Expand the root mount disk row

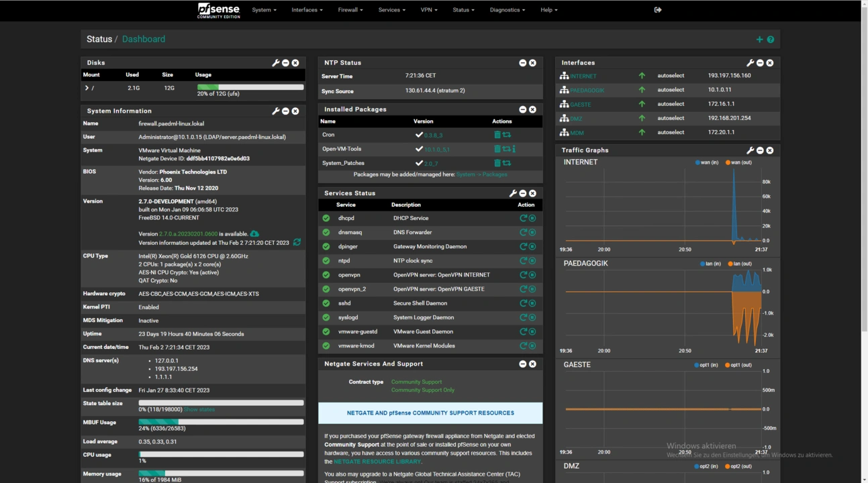point(87,88)
